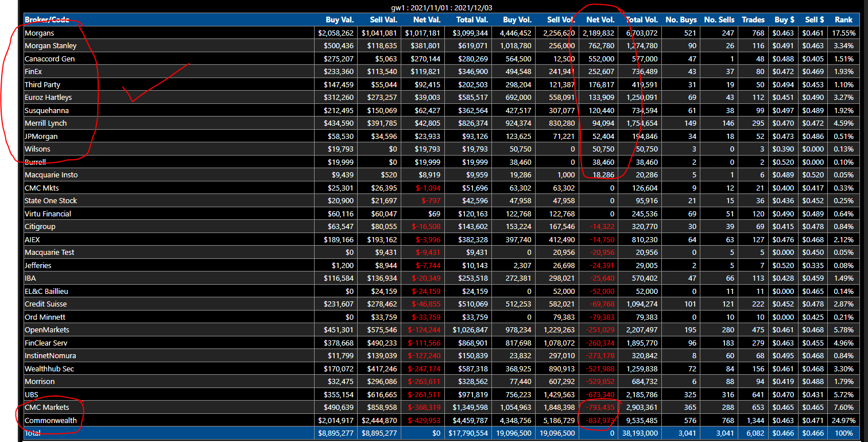868x442 pixels.
Task: Select the UBS broker row
Action: [442, 394]
